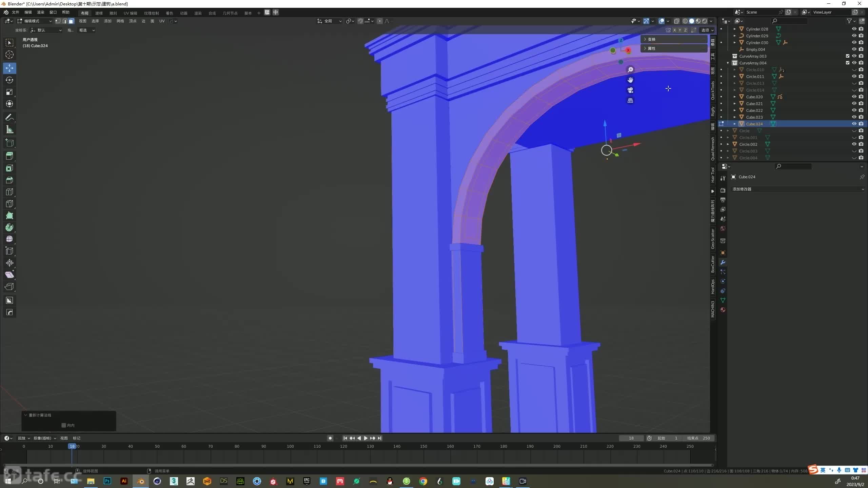
Task: Select the Smooth tool
Action: click(x=9, y=239)
